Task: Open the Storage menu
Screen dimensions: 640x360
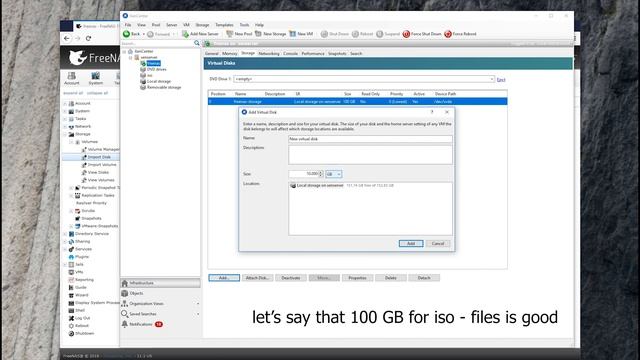Action: tap(202, 25)
